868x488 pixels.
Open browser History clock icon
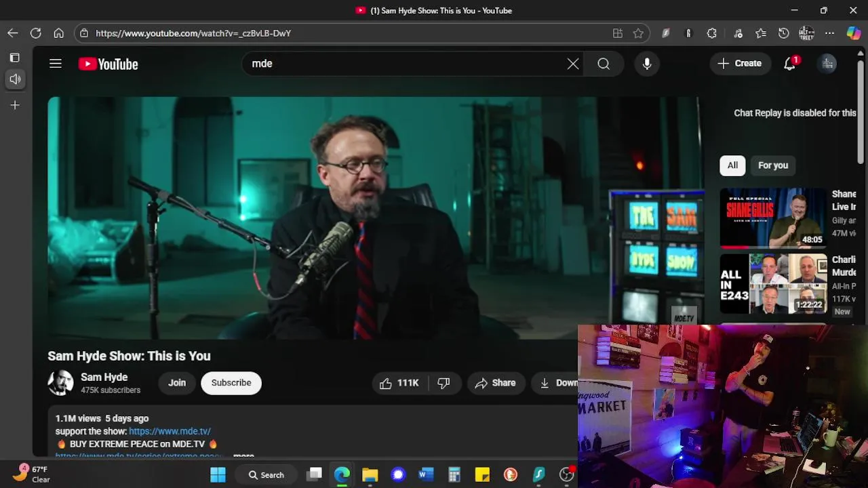pyautogui.click(x=783, y=33)
